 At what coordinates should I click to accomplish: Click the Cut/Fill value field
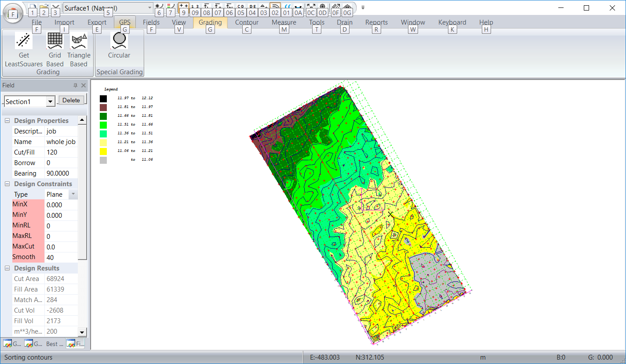61,152
